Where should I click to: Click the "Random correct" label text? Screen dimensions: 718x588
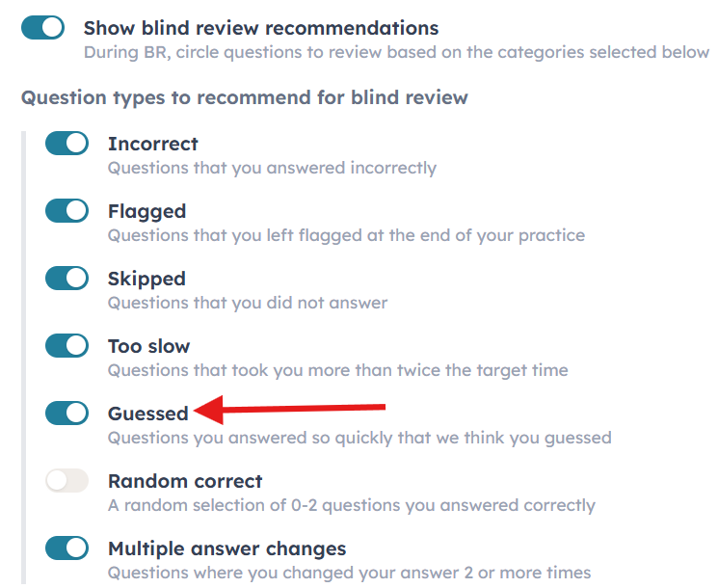185,481
